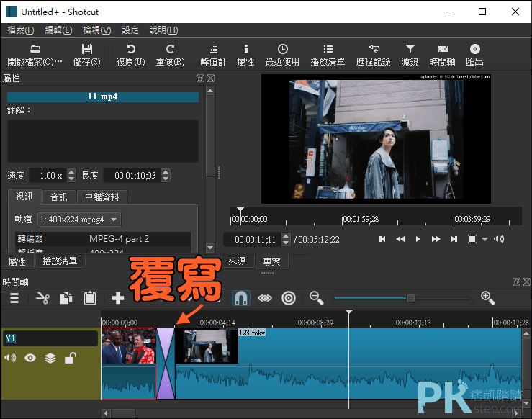Viewport: 532px width, 419px height.
Task: Switch to bottom 播放清單 playlist tab
Action: pos(60,261)
